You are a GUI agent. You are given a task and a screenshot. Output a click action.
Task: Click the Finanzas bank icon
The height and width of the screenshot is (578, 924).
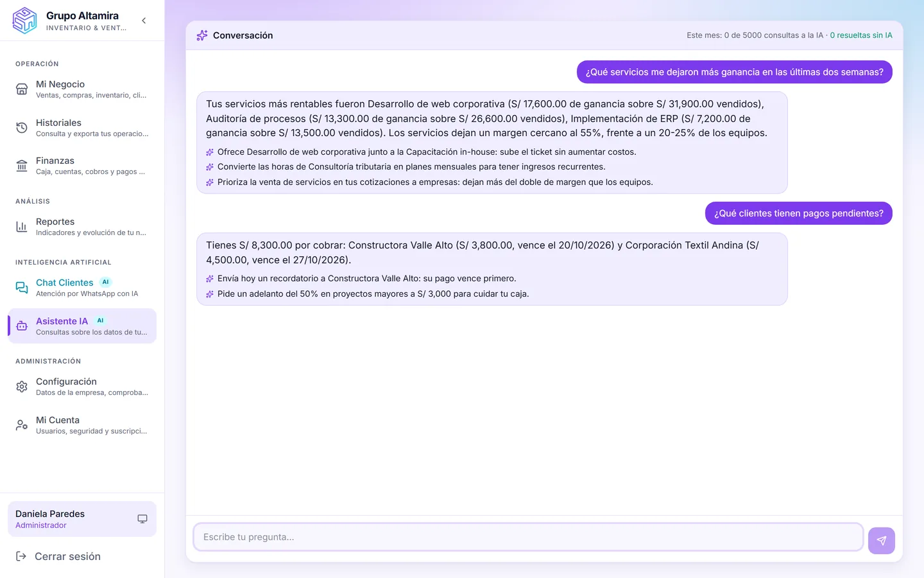click(22, 166)
